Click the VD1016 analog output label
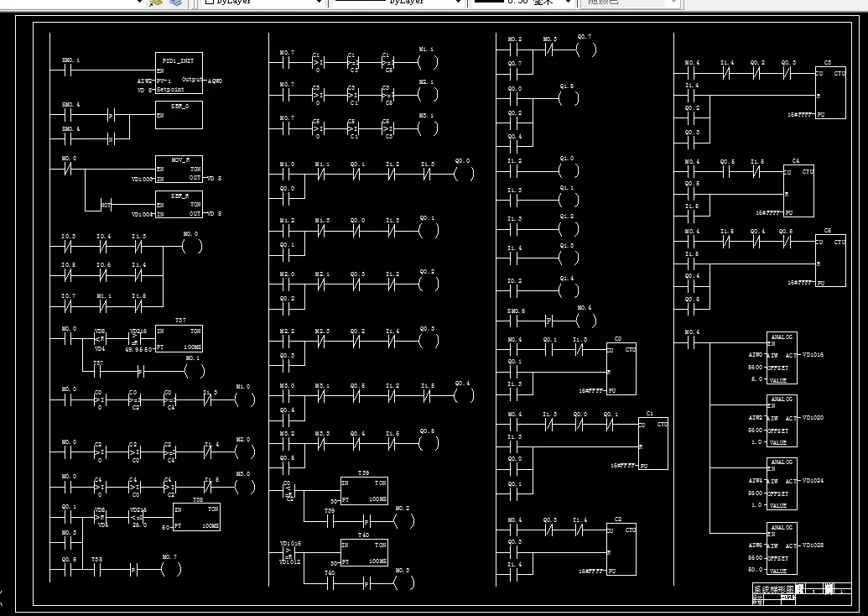868x616 pixels. [813, 354]
